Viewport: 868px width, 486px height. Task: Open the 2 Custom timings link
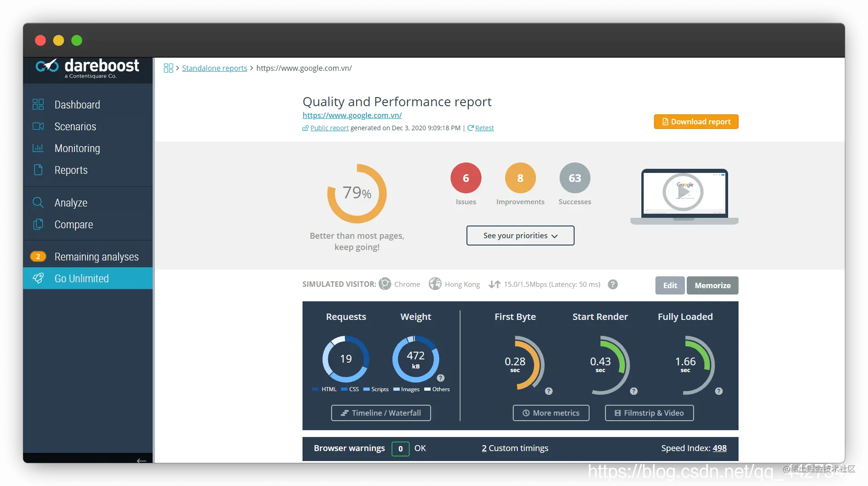(x=515, y=448)
